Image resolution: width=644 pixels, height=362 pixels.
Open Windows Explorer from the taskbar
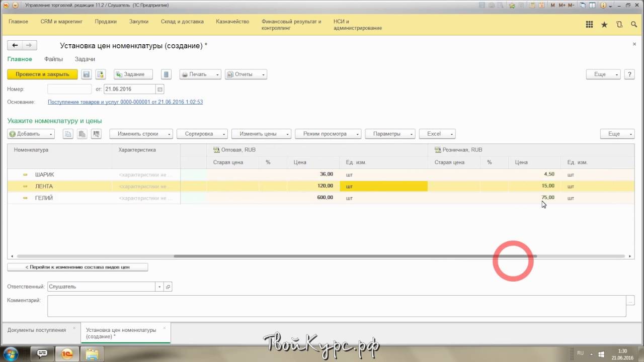pyautogui.click(x=92, y=354)
